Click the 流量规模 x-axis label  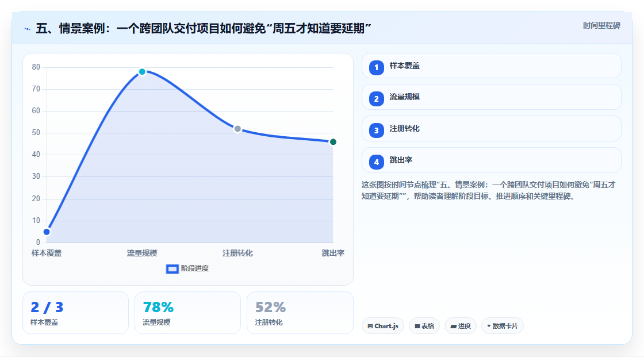pos(142,254)
